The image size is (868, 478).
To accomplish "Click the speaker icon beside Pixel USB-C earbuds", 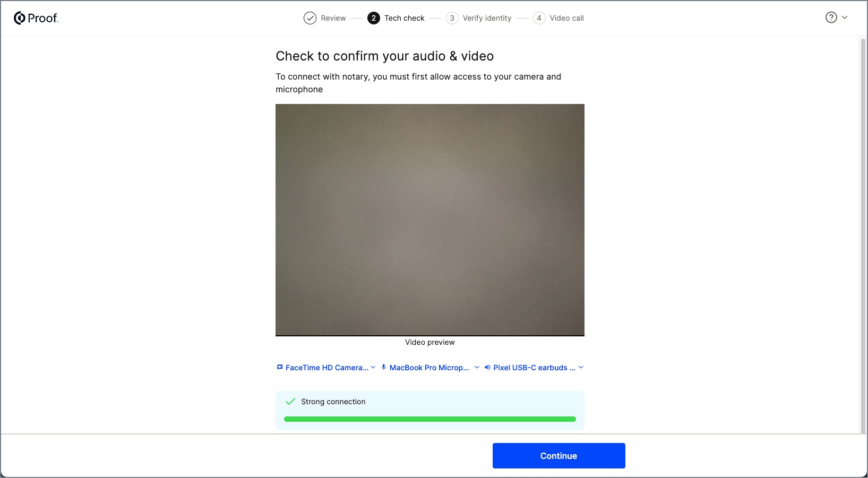I will click(x=487, y=367).
